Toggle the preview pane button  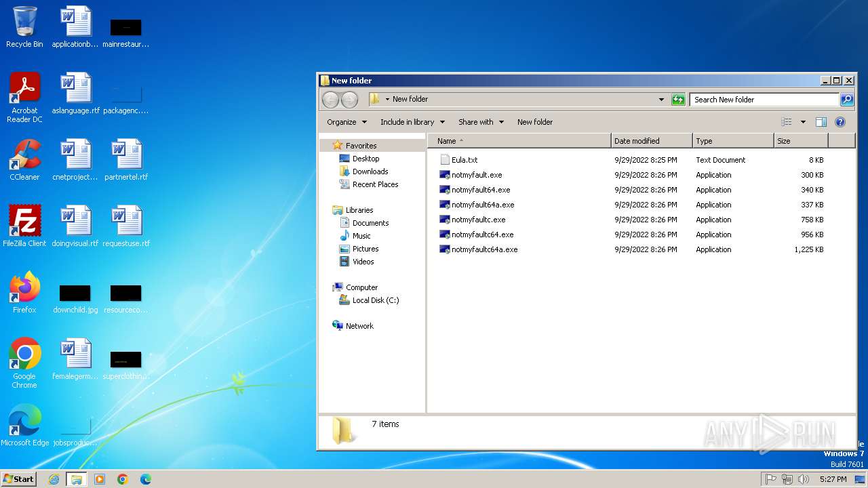click(821, 122)
